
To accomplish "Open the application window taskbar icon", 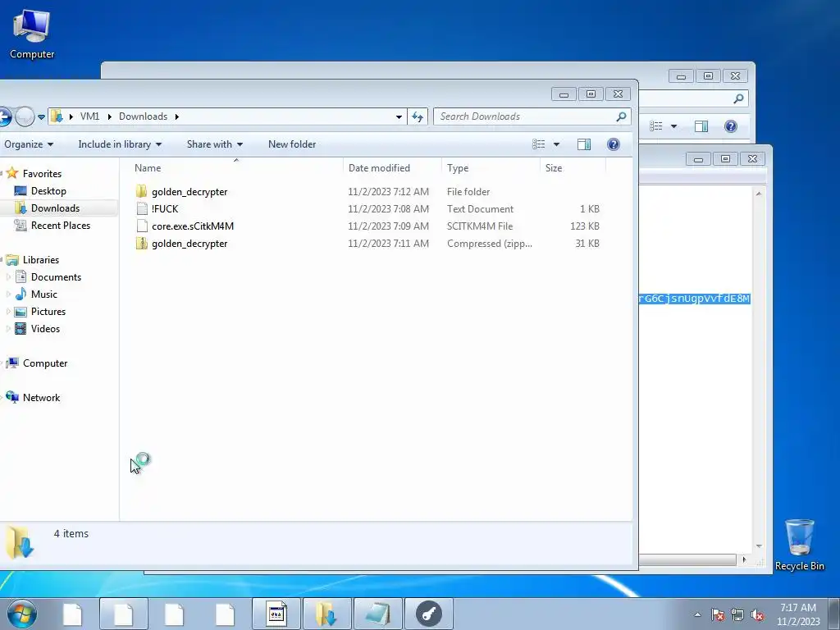I will [276, 614].
